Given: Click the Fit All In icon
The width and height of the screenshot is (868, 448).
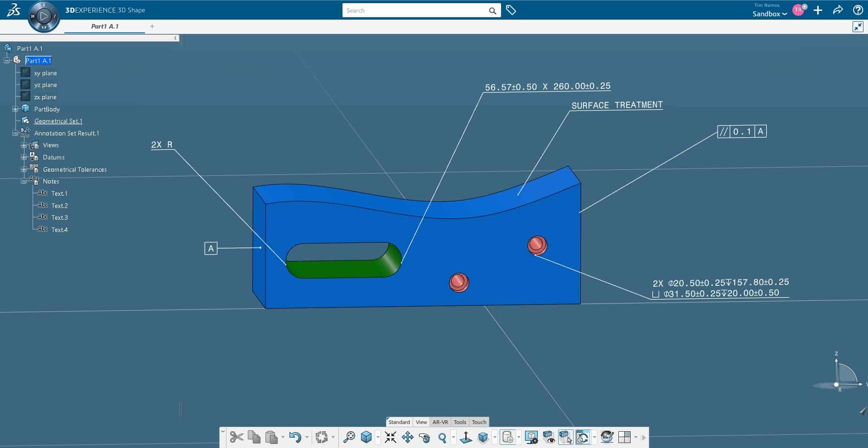Looking at the screenshot, I should coord(390,437).
